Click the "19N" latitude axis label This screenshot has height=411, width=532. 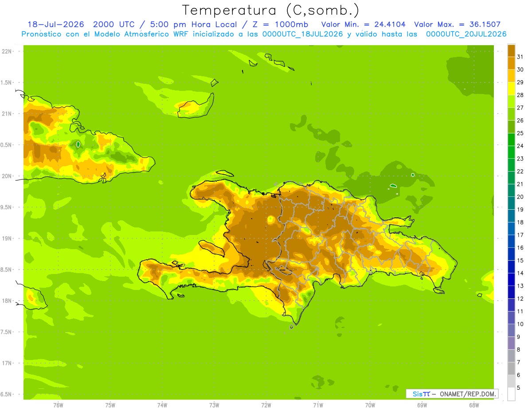pyautogui.click(x=8, y=239)
